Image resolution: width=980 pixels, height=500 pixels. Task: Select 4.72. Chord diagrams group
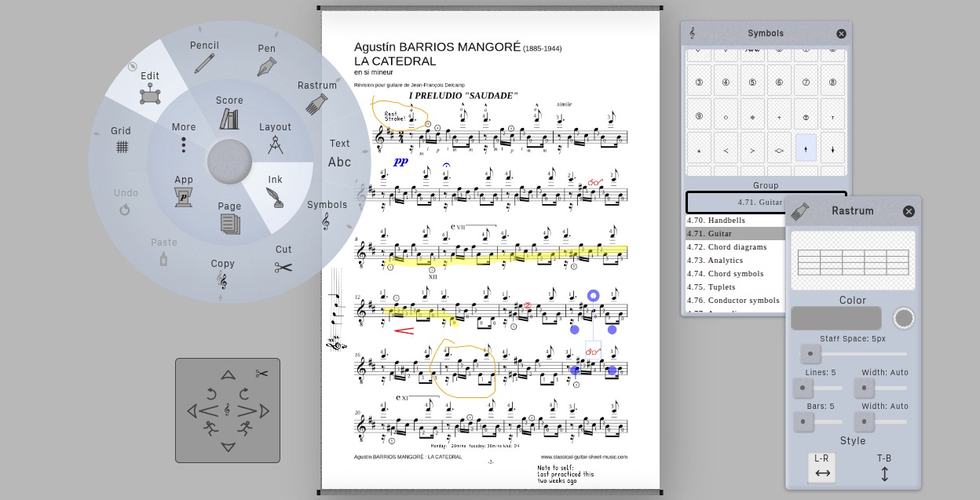click(x=735, y=247)
